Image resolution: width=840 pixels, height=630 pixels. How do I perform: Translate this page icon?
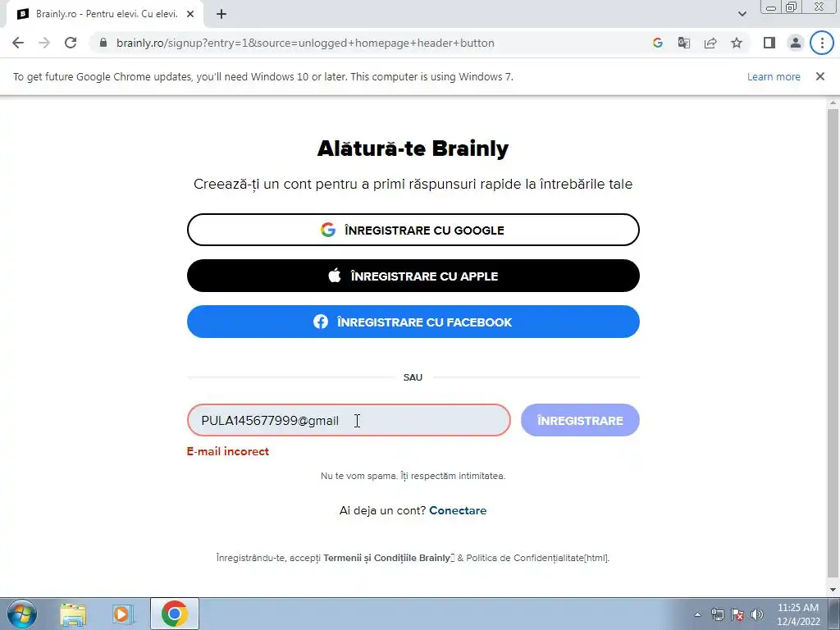pyautogui.click(x=684, y=43)
